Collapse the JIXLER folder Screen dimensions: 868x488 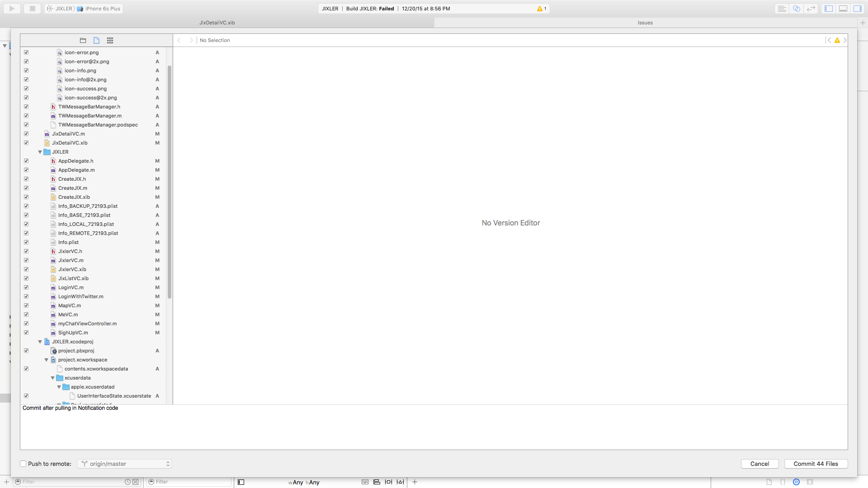coord(40,152)
